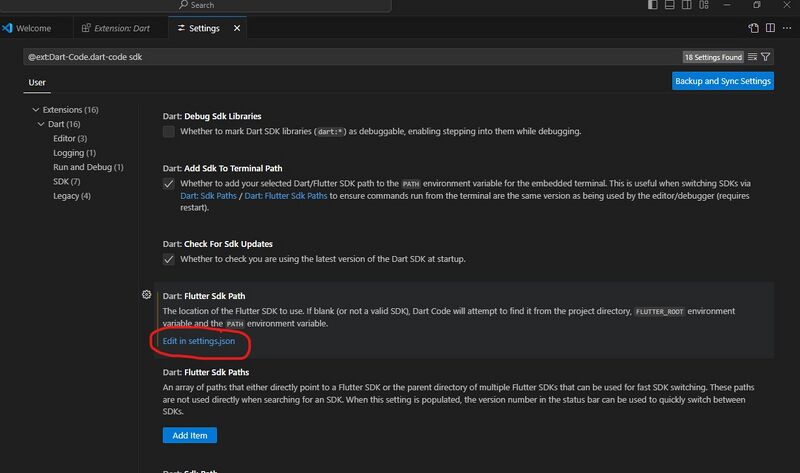The width and height of the screenshot is (800, 473).
Task: Toggle the secondary side bar layout icon
Action: coord(687,5)
